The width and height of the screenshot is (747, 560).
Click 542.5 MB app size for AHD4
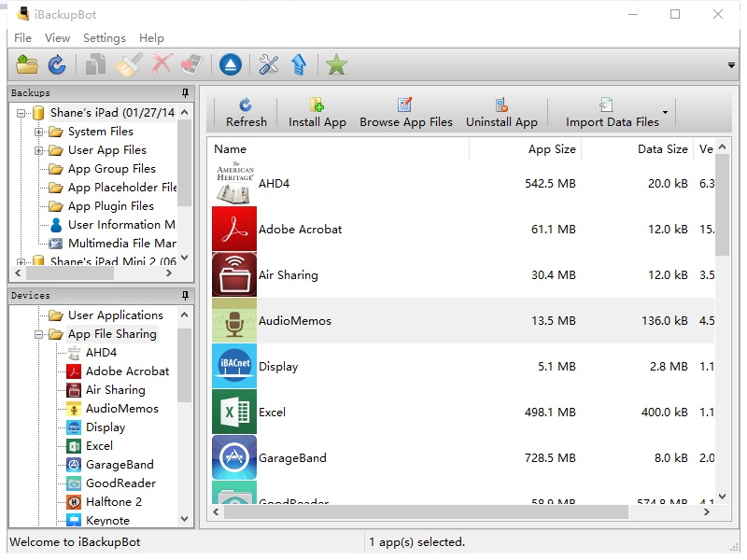[x=550, y=184]
